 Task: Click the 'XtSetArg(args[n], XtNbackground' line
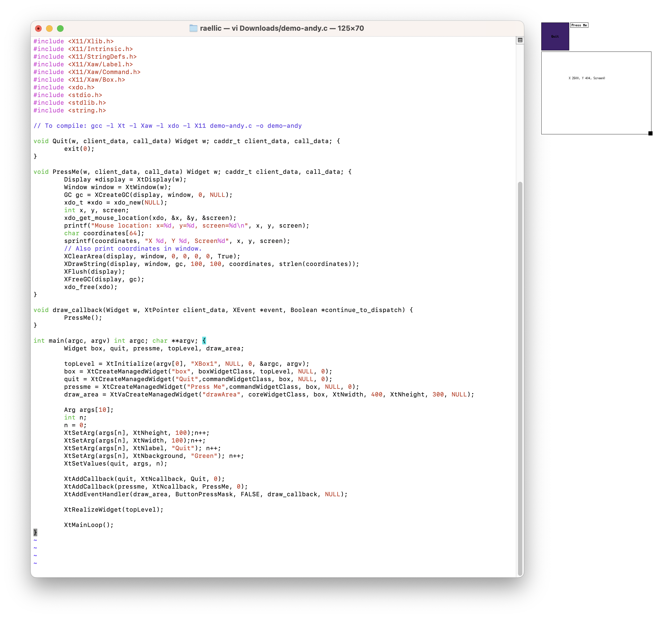(154, 456)
